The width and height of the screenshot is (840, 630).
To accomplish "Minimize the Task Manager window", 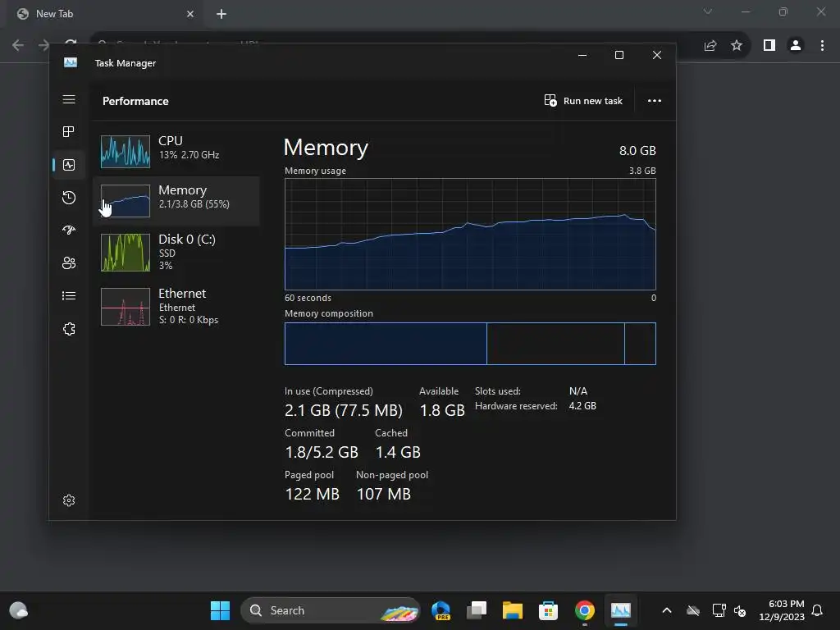I will [582, 55].
